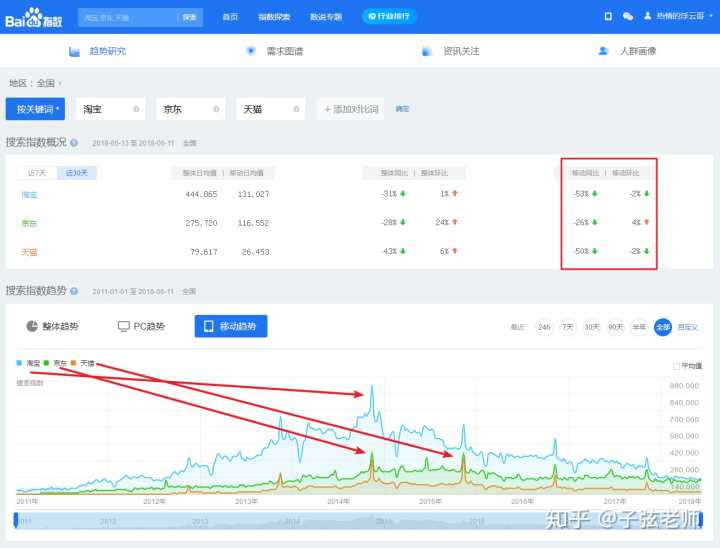Remove the 京东 keyword with its x icon

click(x=217, y=109)
